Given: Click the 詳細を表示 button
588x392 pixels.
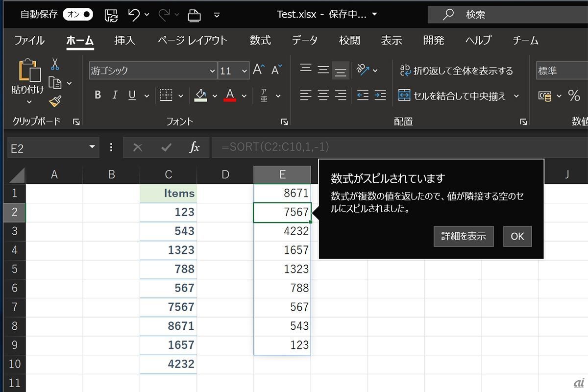Looking at the screenshot, I should 463,236.
